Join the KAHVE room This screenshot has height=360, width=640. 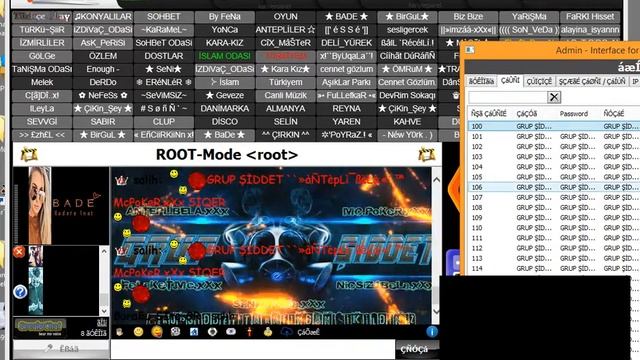[407, 122]
